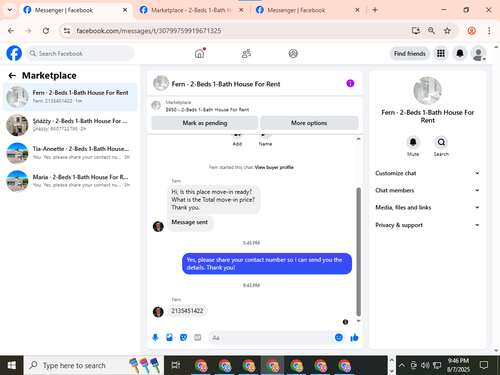Open the Facebook menu grid icon

click(441, 53)
